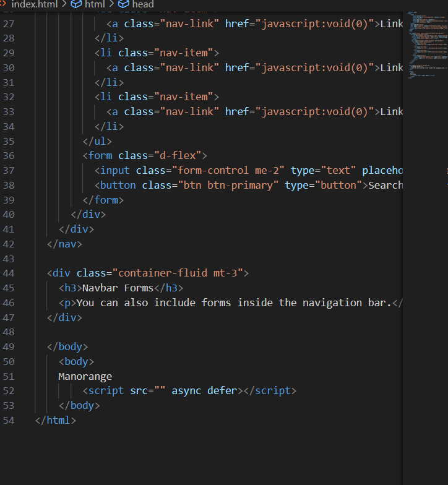The height and width of the screenshot is (485, 448).
Task: Click the html breadcrumb cube icon
Action: (x=76, y=4)
